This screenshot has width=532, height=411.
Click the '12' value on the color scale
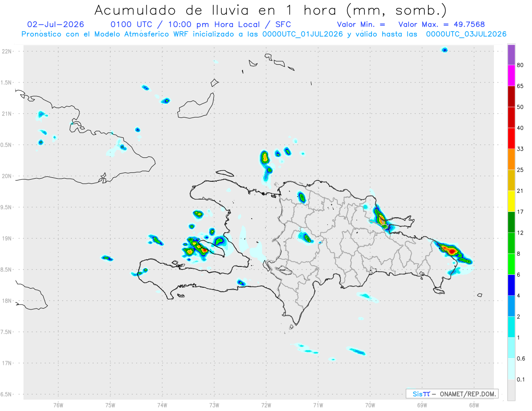point(520,233)
